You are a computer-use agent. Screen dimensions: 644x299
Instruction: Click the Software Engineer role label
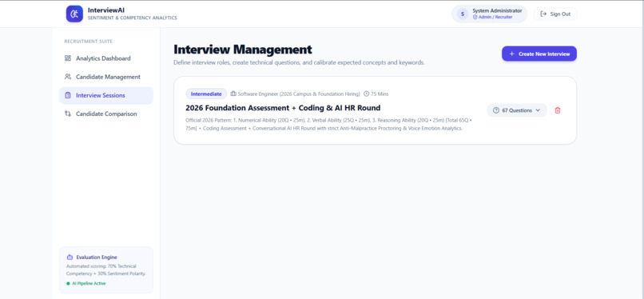click(x=299, y=94)
